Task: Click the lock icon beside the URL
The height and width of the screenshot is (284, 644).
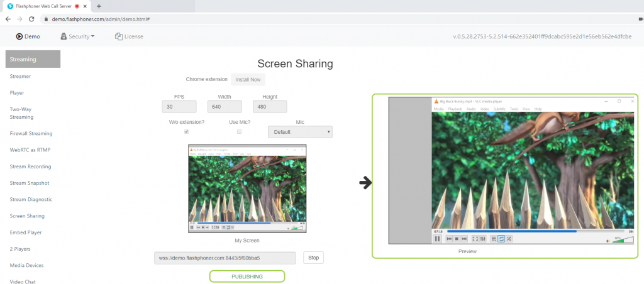Action: coord(45,19)
